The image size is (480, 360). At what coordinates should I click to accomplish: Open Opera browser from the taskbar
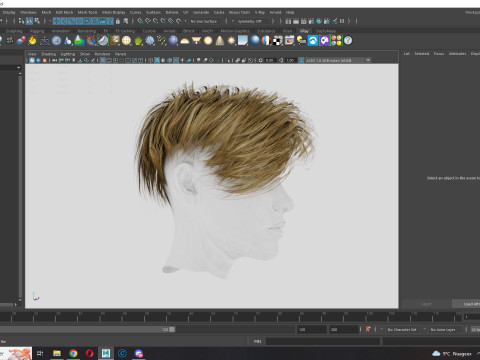tap(90, 353)
